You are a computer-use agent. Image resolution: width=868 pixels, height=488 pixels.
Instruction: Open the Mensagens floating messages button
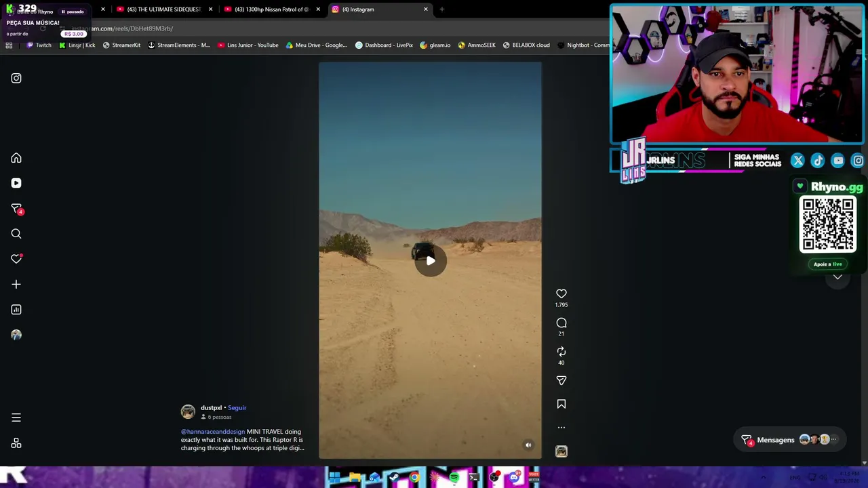pos(789,440)
